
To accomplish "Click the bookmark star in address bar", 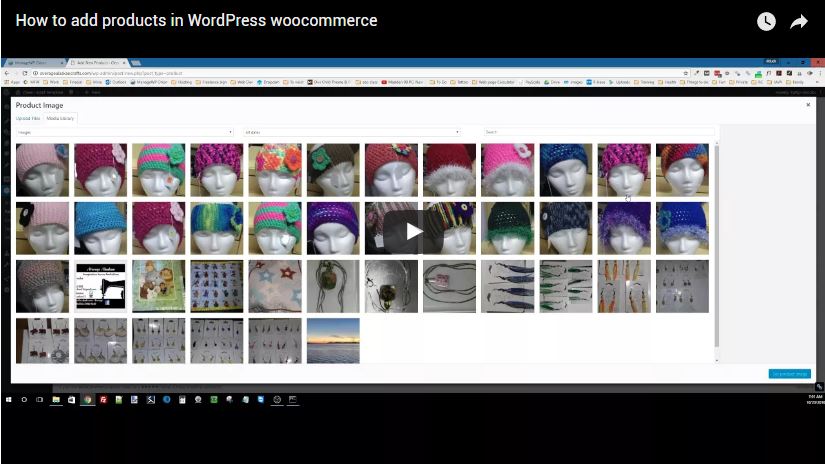I will pos(686,73).
